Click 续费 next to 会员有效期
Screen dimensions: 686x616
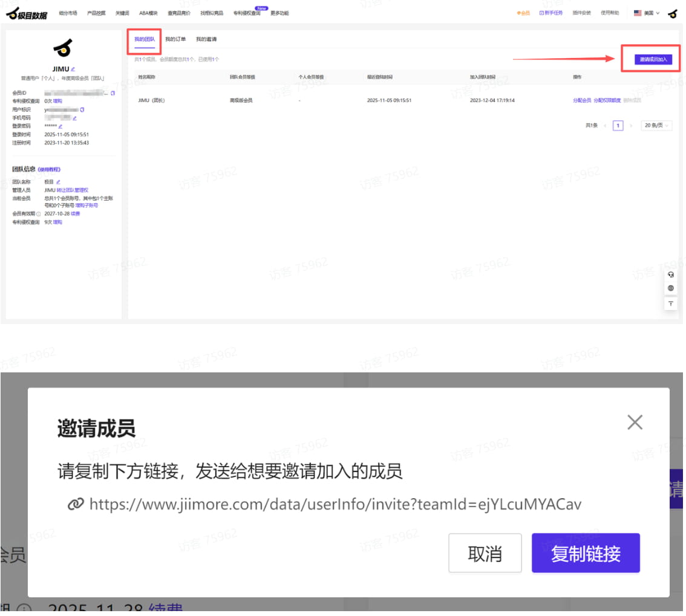pos(77,214)
